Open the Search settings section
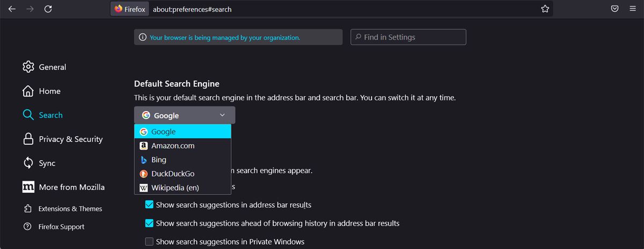 point(50,115)
